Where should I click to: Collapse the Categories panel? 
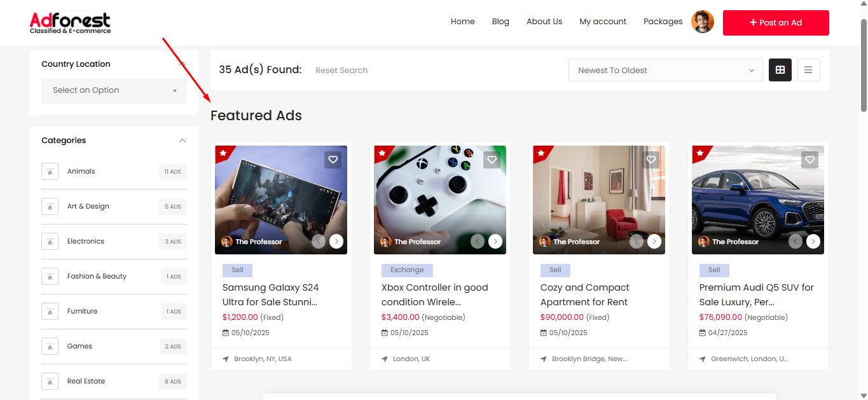(183, 141)
